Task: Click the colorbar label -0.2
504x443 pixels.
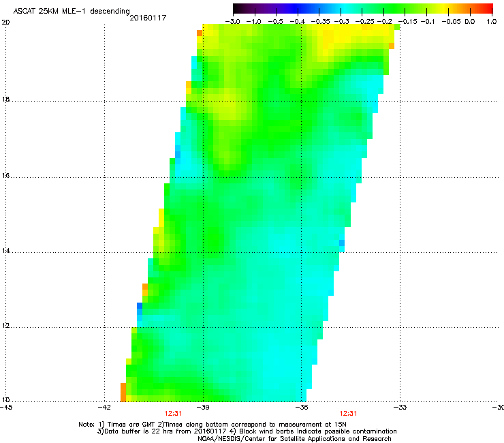Action: [x=385, y=22]
